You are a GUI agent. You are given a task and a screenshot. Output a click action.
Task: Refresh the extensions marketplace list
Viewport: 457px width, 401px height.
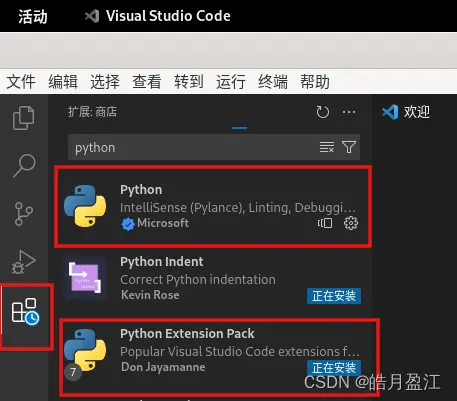(x=322, y=112)
